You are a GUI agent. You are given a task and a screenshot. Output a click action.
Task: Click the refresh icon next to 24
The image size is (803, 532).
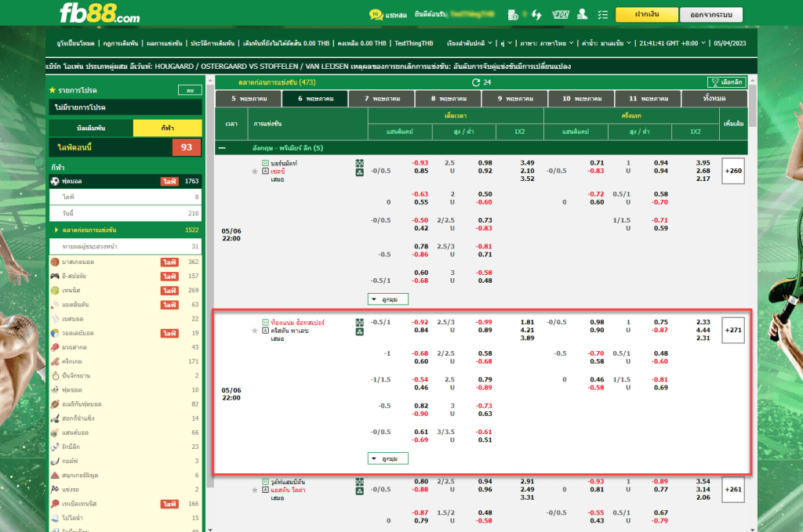(x=475, y=82)
